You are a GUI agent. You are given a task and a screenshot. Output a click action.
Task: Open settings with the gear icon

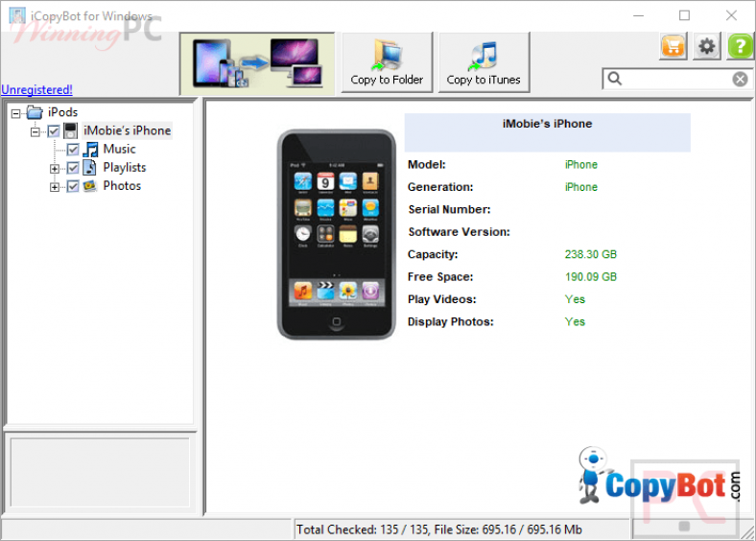(707, 46)
